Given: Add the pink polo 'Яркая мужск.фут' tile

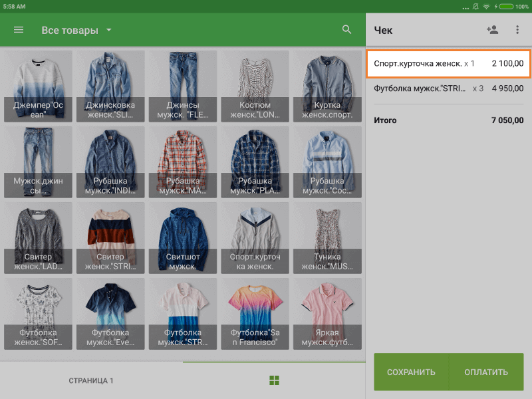Looking at the screenshot, I should pos(326,314).
